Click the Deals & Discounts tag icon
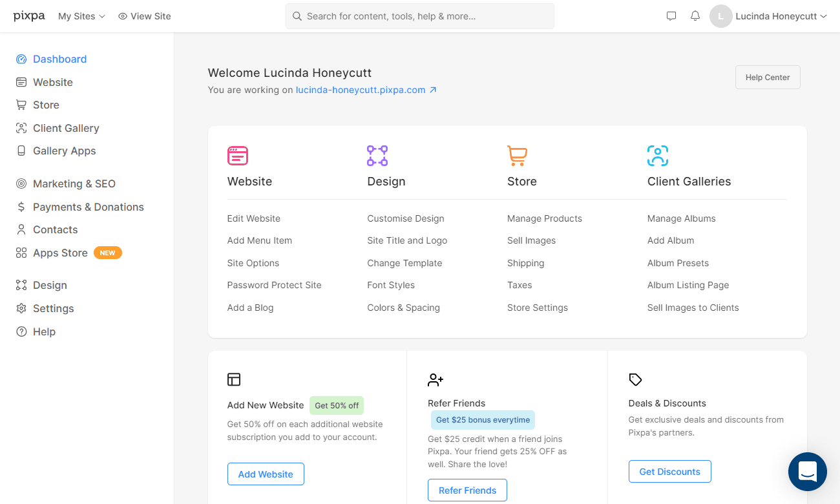Viewport: 840px width, 504px height. click(635, 379)
